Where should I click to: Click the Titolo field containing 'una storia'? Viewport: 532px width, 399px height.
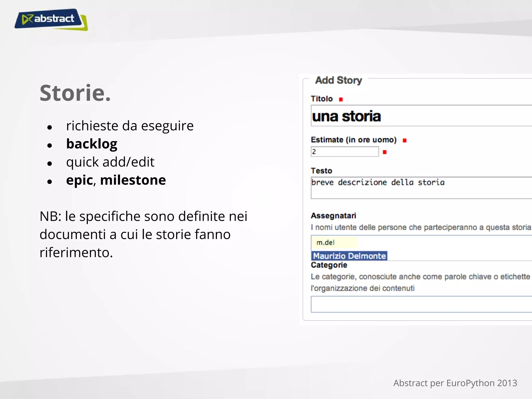tap(421, 116)
